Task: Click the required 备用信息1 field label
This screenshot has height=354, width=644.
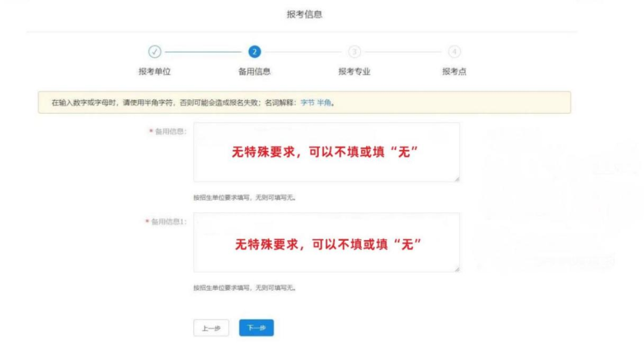Action: coord(168,221)
